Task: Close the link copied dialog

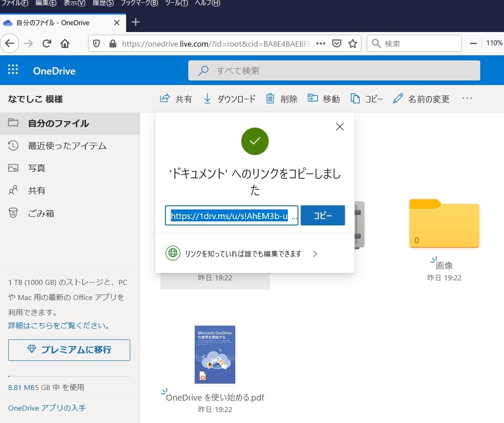Action: point(340,127)
